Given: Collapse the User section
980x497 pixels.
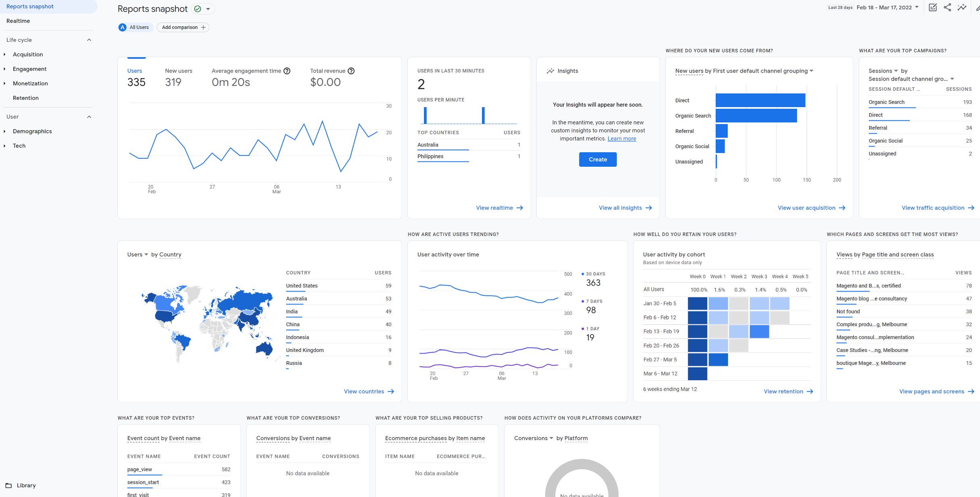Looking at the screenshot, I should point(89,117).
